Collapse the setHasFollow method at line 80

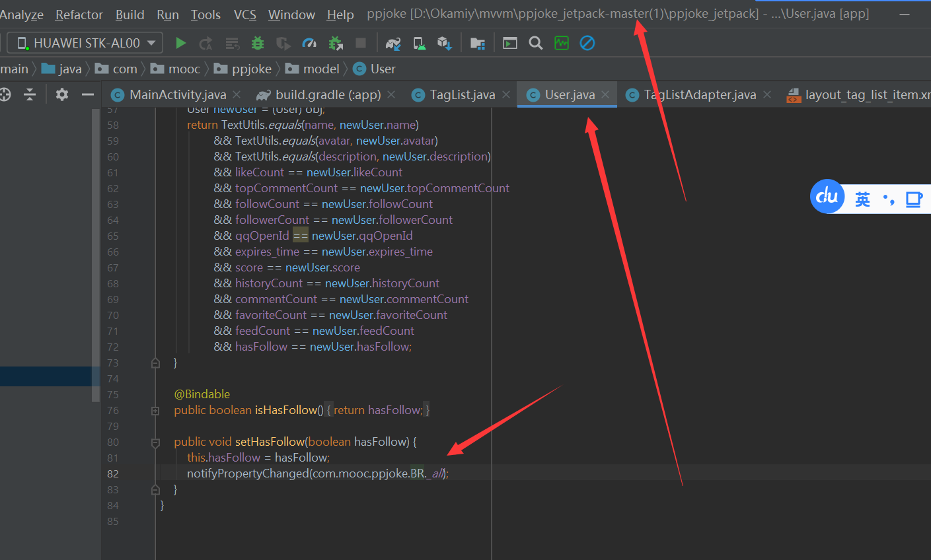pyautogui.click(x=155, y=442)
